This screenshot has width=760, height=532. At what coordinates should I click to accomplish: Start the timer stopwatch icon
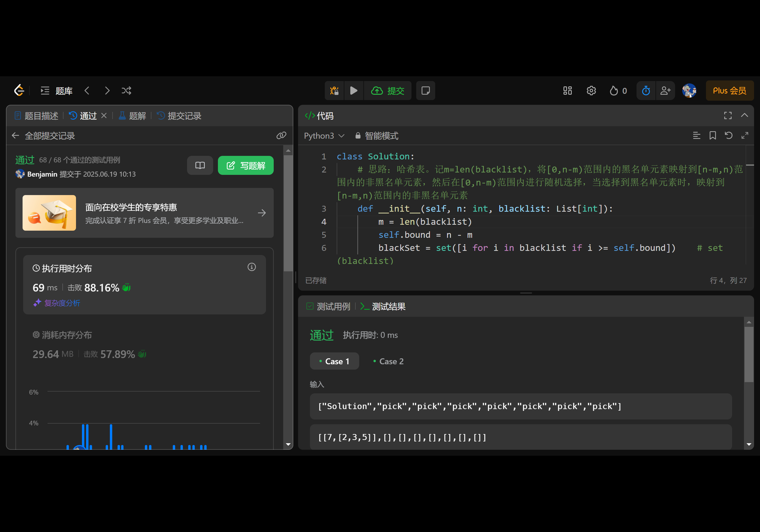click(646, 91)
